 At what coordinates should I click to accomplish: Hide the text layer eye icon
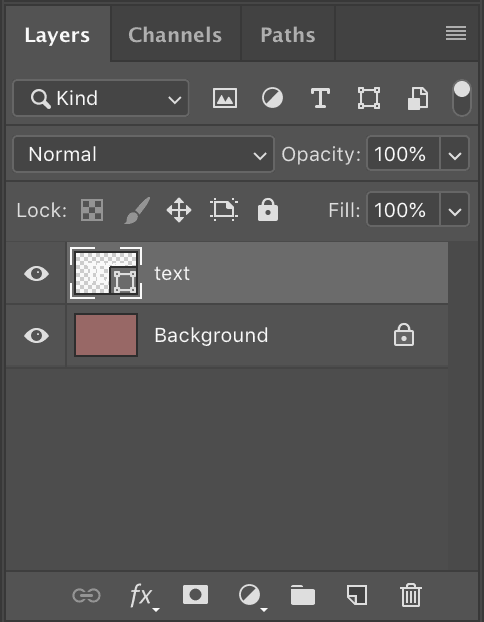[x=36, y=273]
